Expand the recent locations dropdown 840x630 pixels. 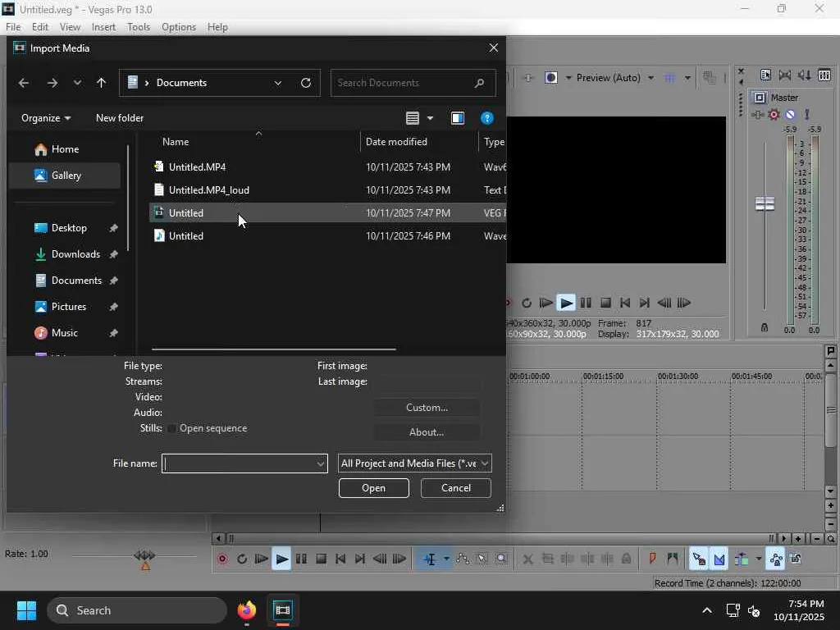coord(77,83)
